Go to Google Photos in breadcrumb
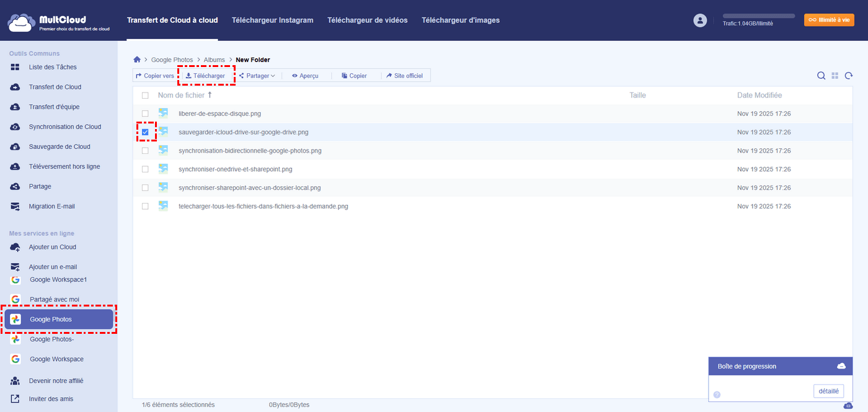 [172, 60]
